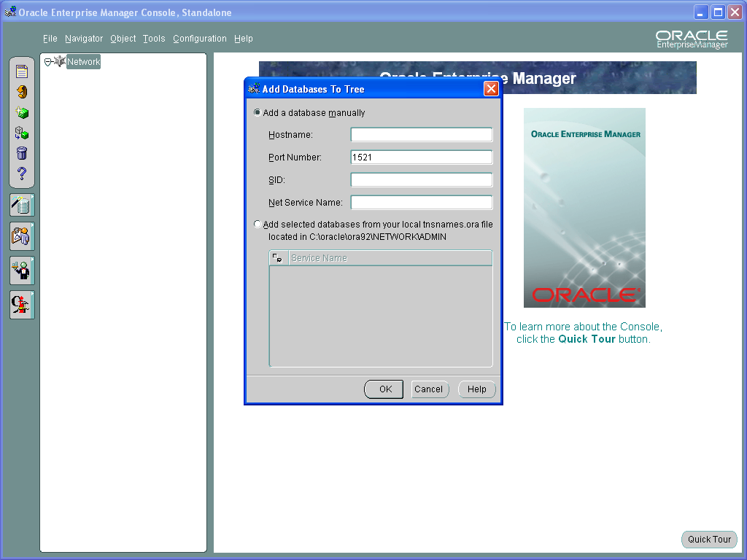Click into the Net Service Name field
The image size is (747, 560).
click(x=422, y=203)
